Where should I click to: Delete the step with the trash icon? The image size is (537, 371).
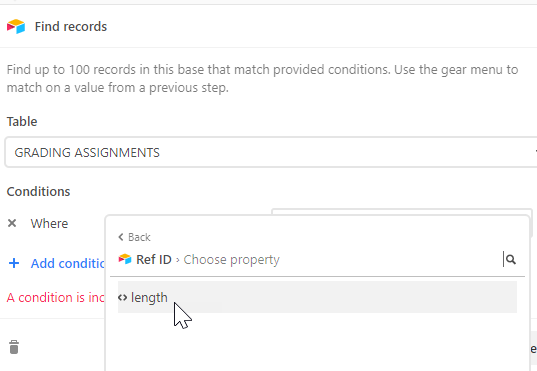coord(14,347)
